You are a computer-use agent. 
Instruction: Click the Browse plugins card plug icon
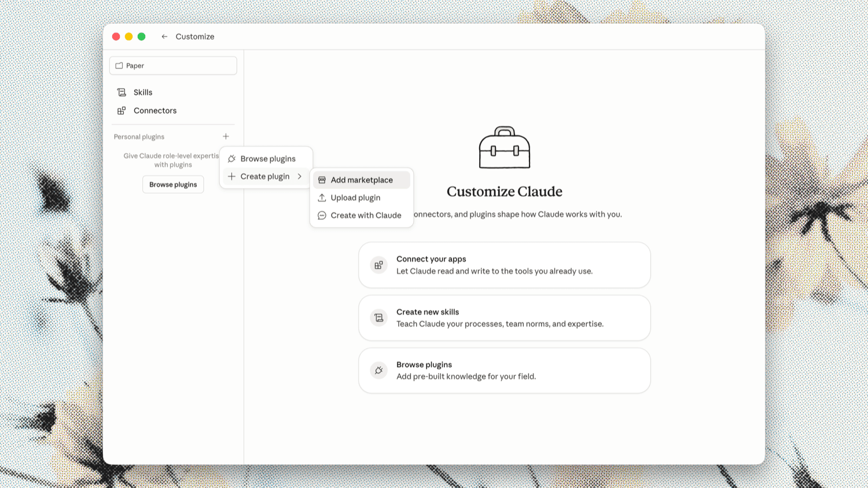click(x=378, y=370)
